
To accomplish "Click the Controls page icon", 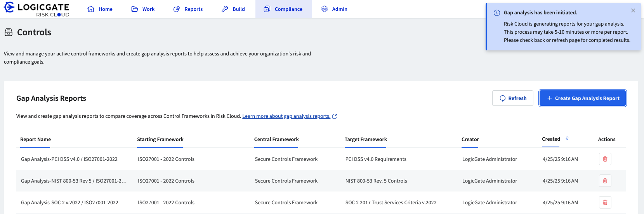I will 9,32.
